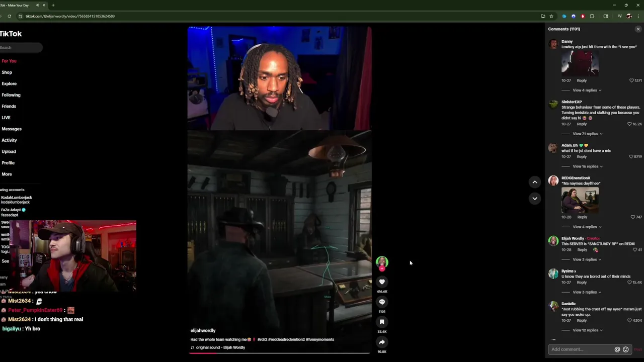Open Chrome profile avatar
Image resolution: width=644 pixels, height=362 pixels.
coord(629,16)
